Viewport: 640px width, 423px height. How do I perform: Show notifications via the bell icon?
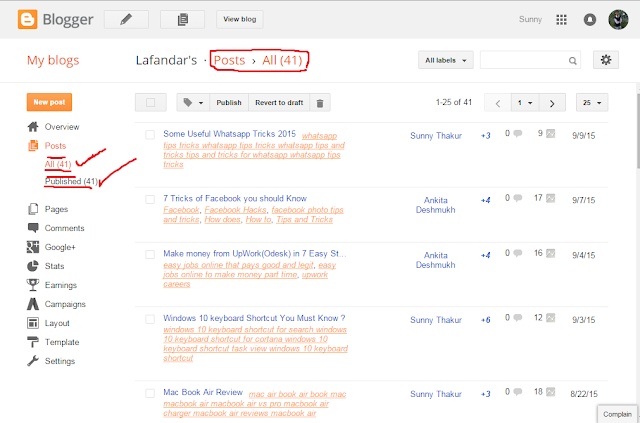[589, 20]
